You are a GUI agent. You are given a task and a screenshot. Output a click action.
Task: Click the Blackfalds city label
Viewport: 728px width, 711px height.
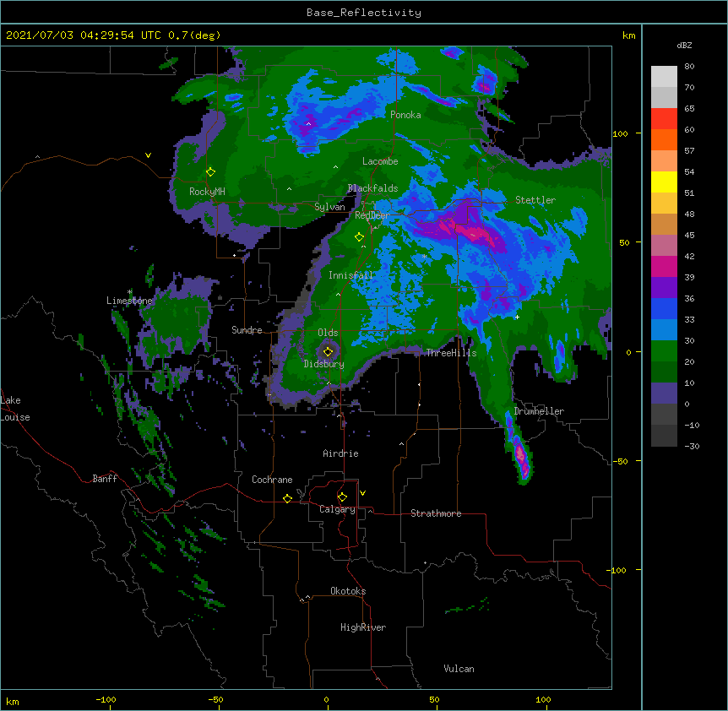click(x=372, y=188)
